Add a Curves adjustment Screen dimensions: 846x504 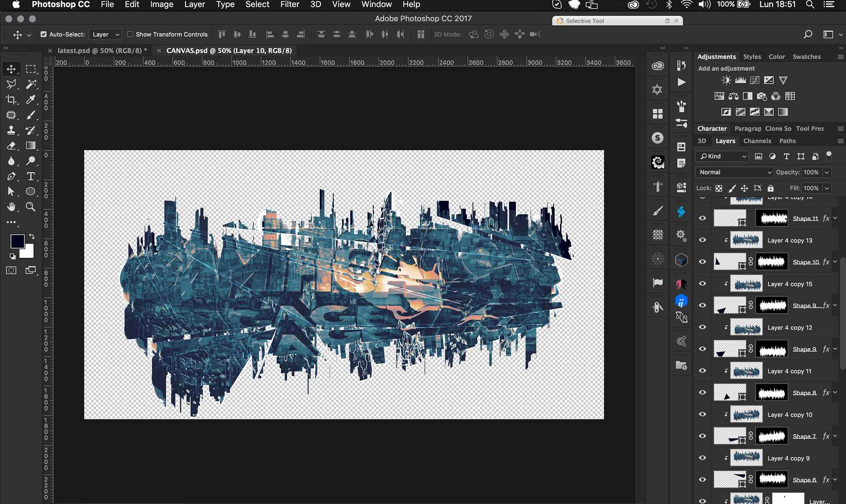click(x=755, y=80)
